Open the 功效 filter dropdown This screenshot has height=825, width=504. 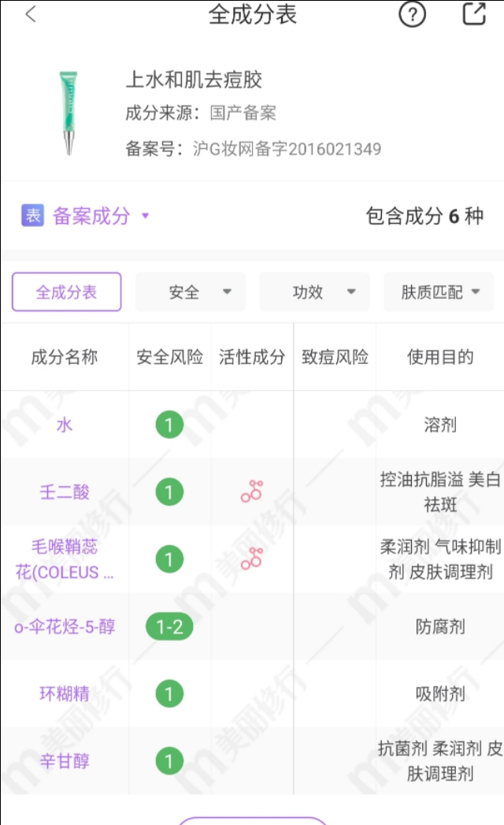[314, 291]
